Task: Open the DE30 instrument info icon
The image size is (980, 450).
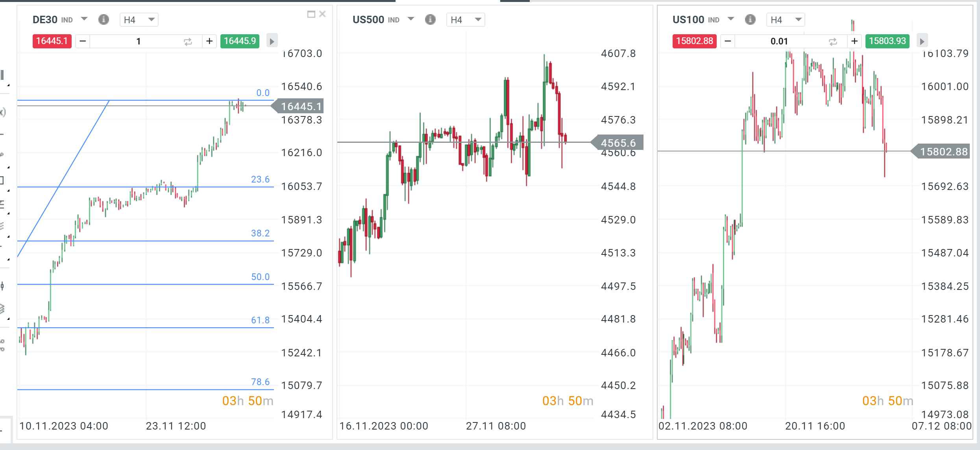Action: tap(104, 19)
